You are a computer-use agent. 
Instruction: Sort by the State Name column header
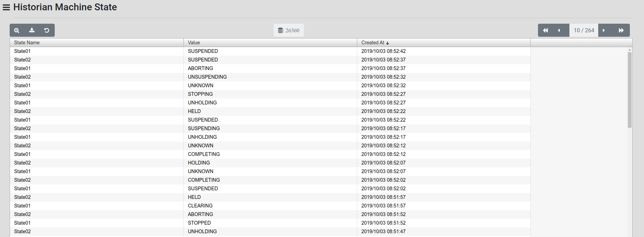coord(27,43)
